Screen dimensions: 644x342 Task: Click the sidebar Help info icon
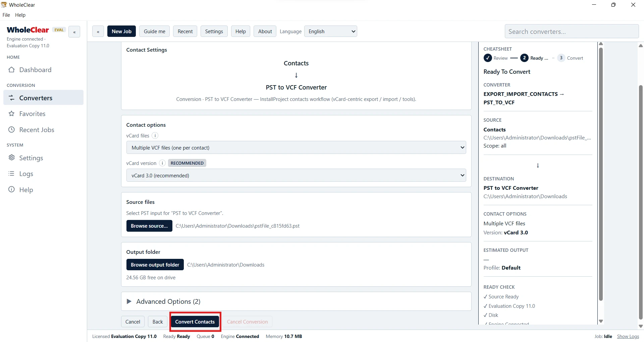(x=11, y=189)
